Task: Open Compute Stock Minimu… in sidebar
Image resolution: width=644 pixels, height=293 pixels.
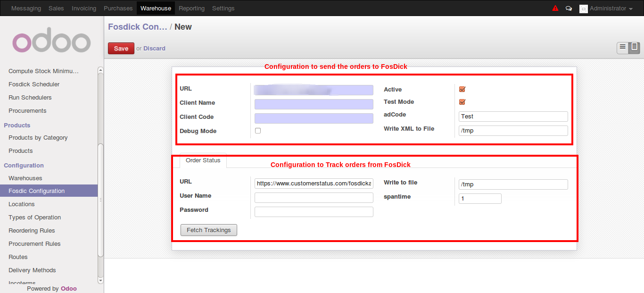Action: (43, 71)
